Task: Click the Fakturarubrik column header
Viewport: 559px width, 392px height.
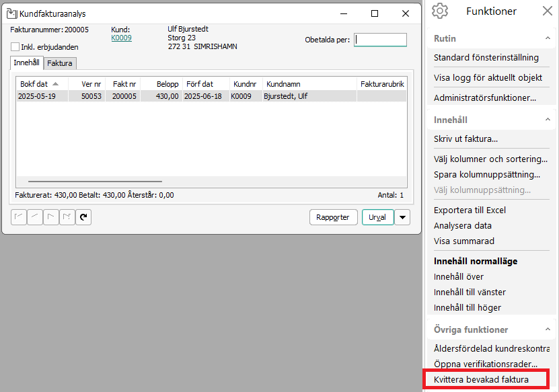Action: coord(382,84)
